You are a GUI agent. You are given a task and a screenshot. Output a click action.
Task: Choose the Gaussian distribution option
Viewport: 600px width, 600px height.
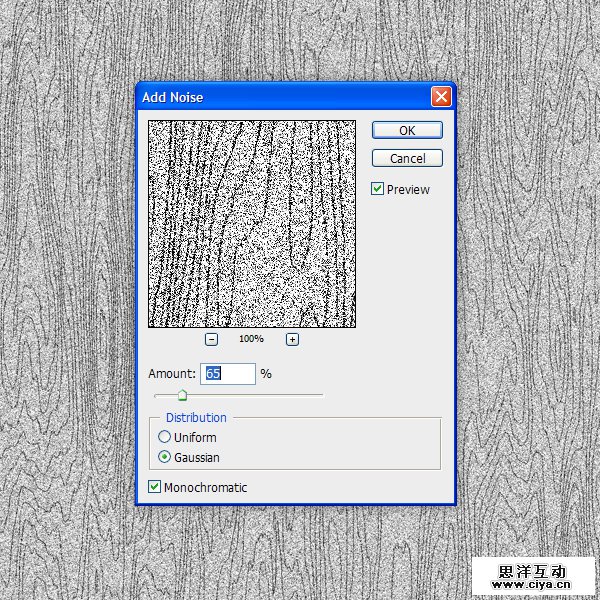165,457
